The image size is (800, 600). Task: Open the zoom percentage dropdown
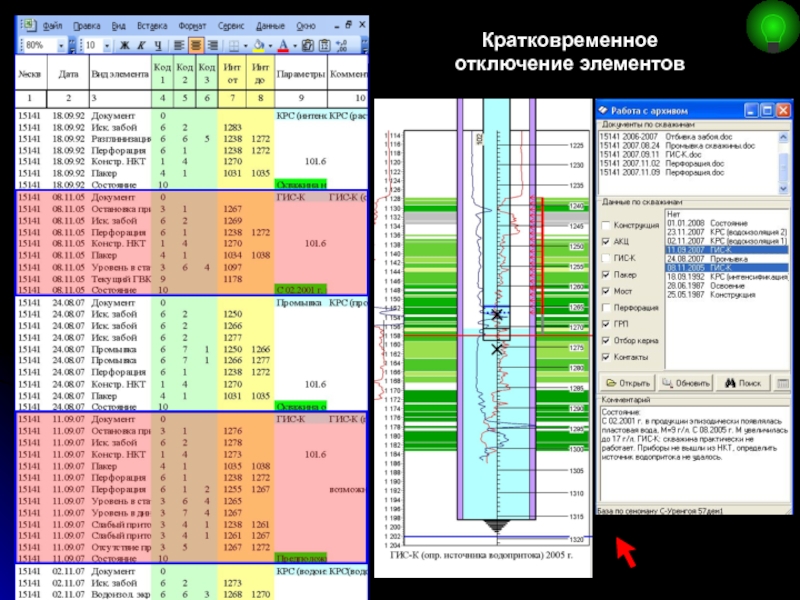pos(61,46)
